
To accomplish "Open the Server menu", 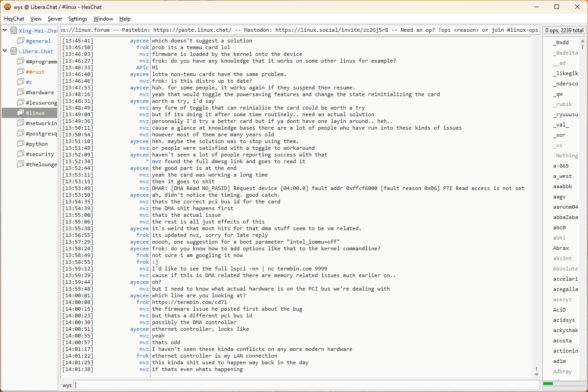I will (55, 19).
